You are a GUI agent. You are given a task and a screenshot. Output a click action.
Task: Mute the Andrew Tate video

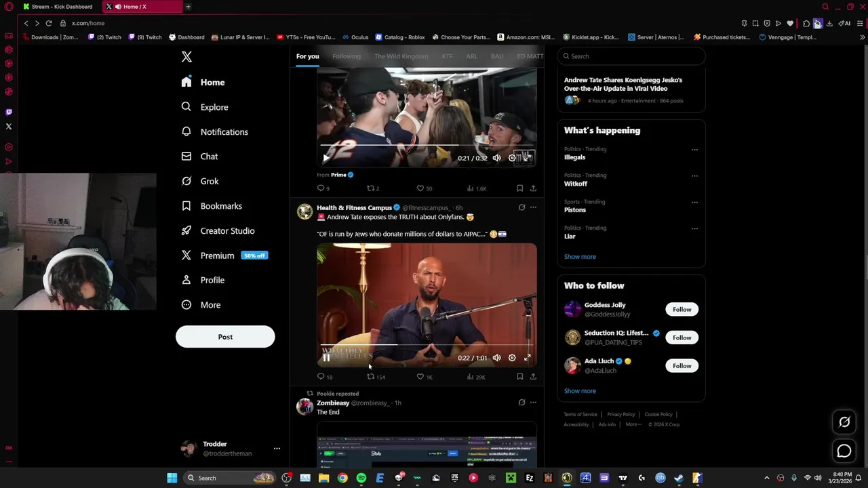(x=496, y=358)
